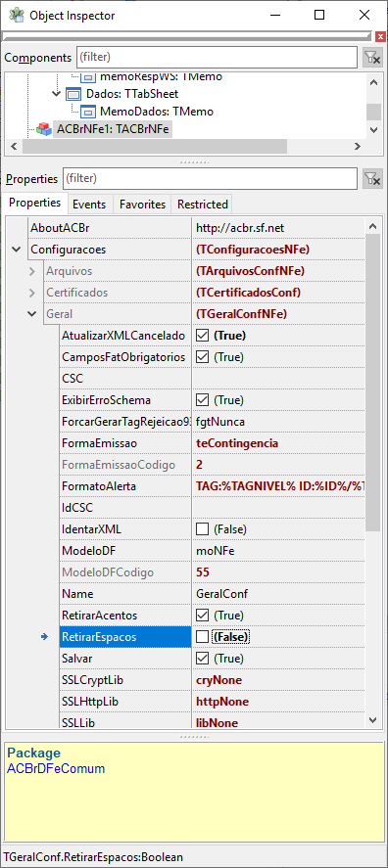The height and width of the screenshot is (868, 388).
Task: Click the memoRespWS TMemo icon
Action: point(88,76)
